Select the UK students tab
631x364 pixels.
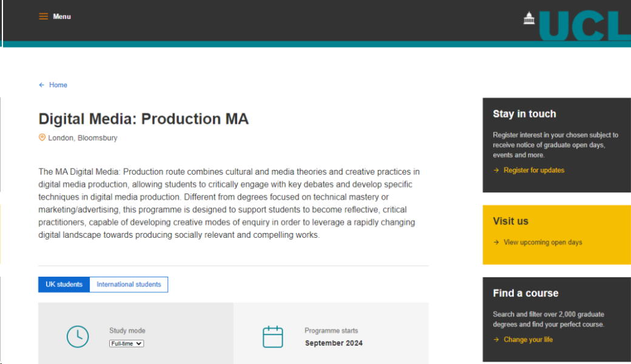(x=64, y=285)
